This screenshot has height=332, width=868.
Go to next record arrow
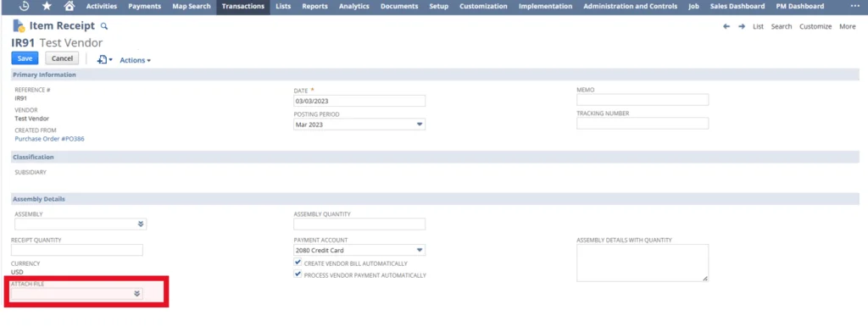[x=741, y=26]
